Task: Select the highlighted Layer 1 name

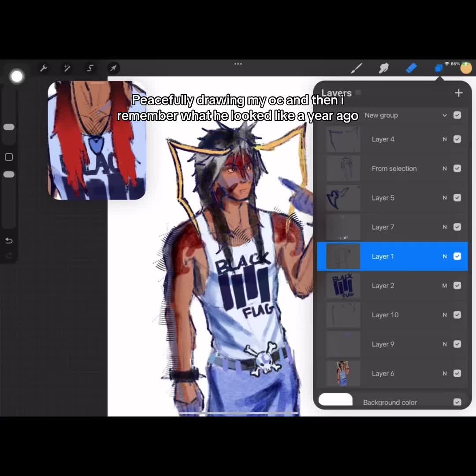Action: [383, 257]
